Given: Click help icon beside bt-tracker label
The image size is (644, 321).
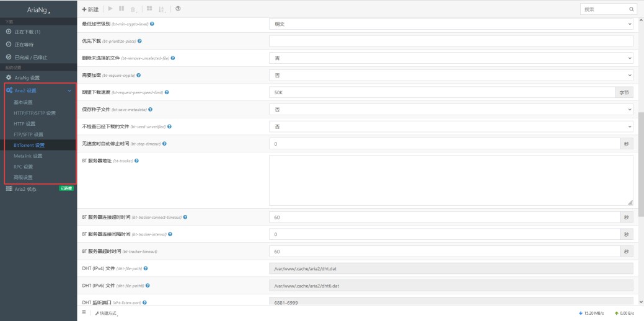Looking at the screenshot, I should tap(136, 161).
